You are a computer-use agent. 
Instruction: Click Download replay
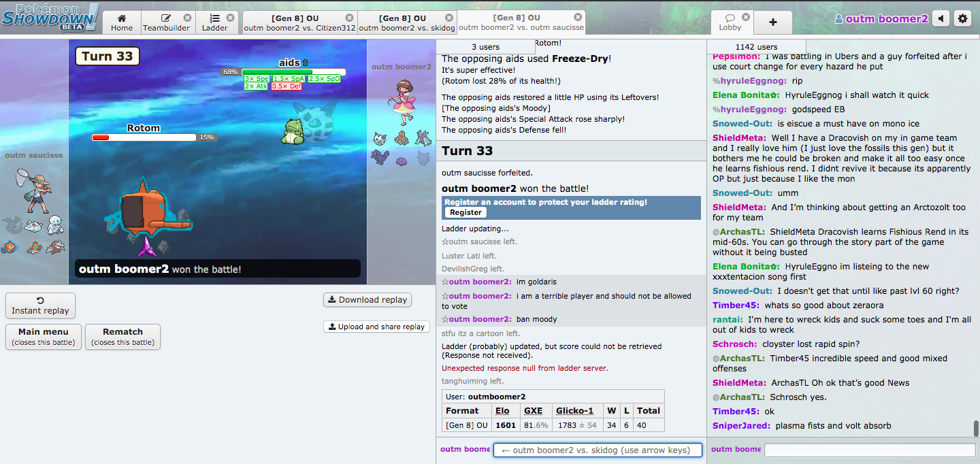tap(367, 299)
